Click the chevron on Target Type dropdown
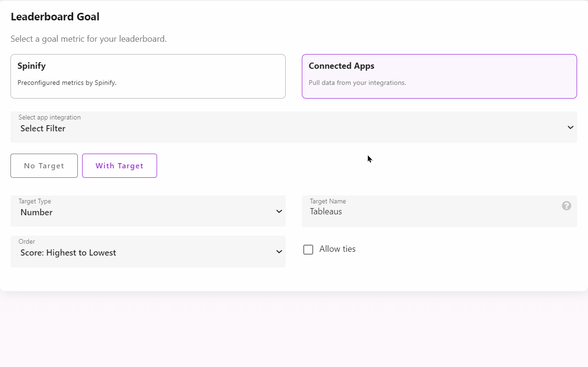The width and height of the screenshot is (588, 367). pyautogui.click(x=279, y=211)
